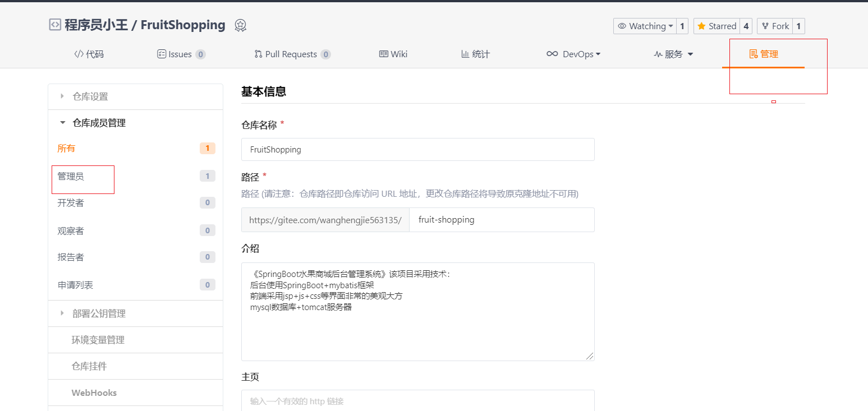Expand the 服务 services dropdown
Image resolution: width=868 pixels, height=411 pixels.
point(673,54)
